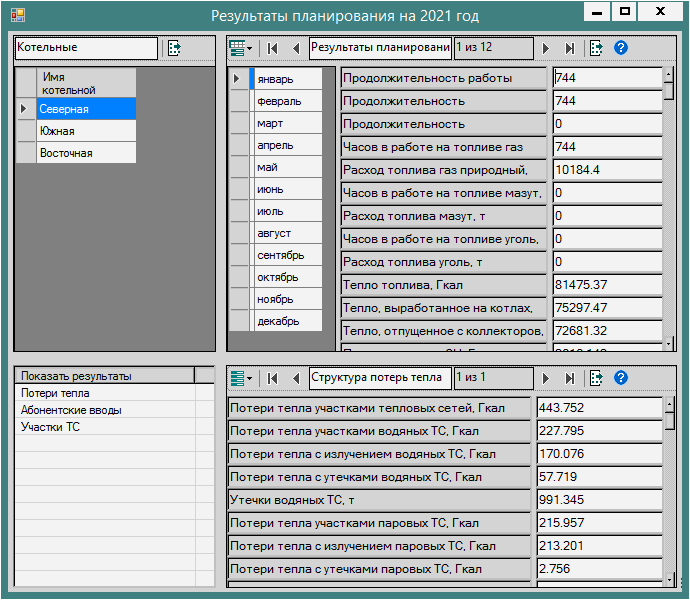
Task: Click the export icon in Структура потерь тепла toolbar
Action: [597, 378]
